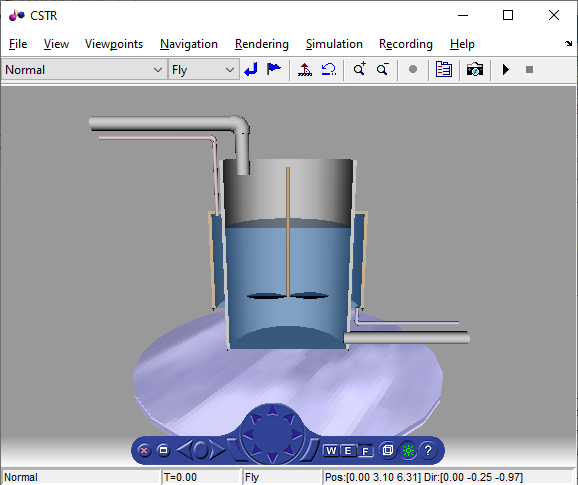
Task: Capture a frame with the camera icon
Action: pos(475,69)
